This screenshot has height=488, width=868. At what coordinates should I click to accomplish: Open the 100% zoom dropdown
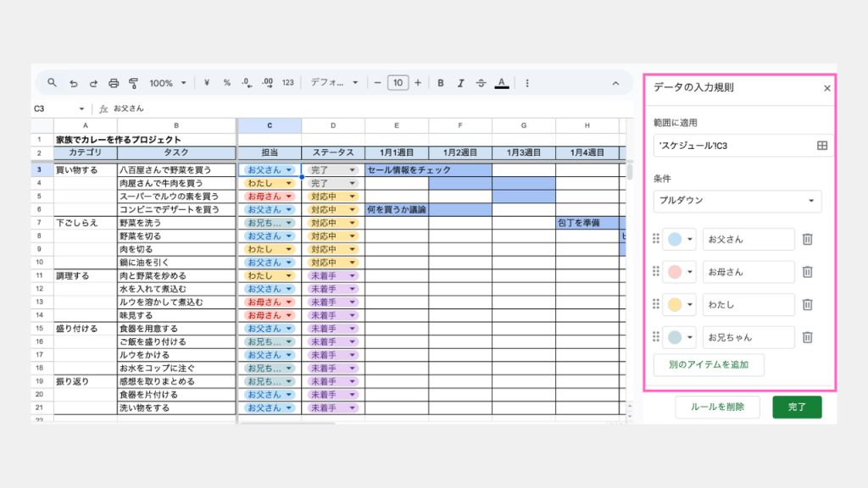click(172, 83)
